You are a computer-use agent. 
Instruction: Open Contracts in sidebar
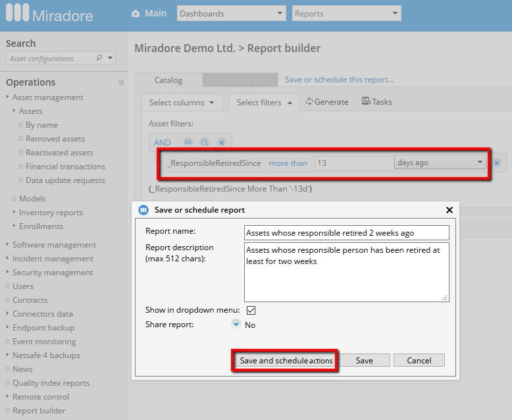point(30,300)
